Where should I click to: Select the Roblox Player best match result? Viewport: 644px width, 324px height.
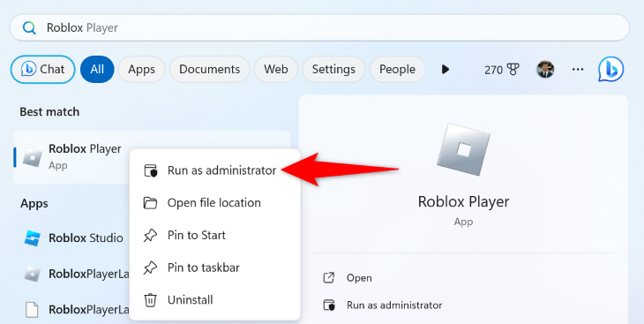(152, 157)
